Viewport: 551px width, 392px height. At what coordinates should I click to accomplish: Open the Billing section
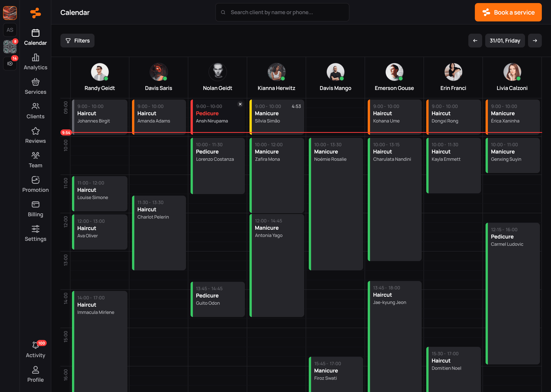click(x=35, y=209)
